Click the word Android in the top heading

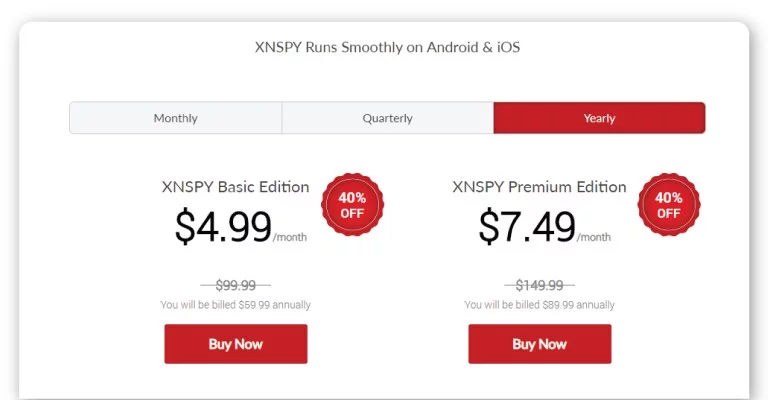[453, 47]
